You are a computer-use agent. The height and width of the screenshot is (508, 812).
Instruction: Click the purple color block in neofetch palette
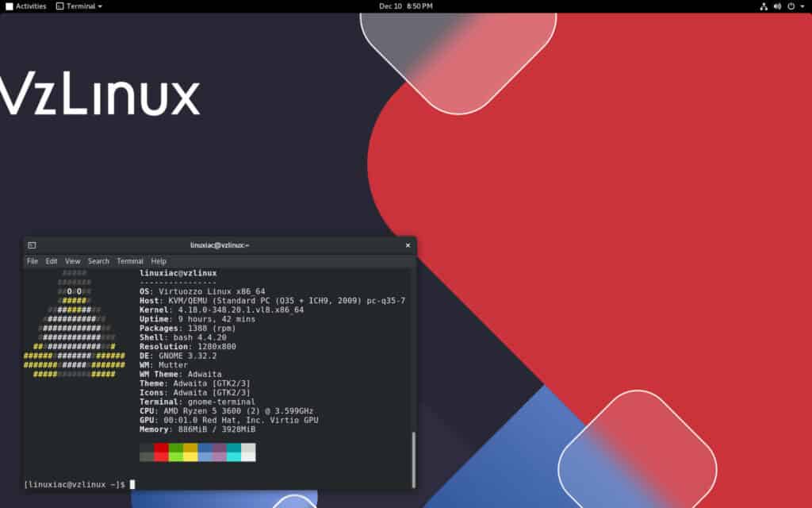219,452
